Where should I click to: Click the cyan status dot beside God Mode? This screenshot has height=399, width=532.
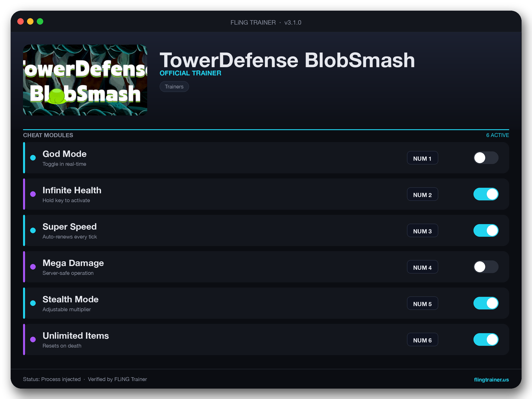(33, 158)
